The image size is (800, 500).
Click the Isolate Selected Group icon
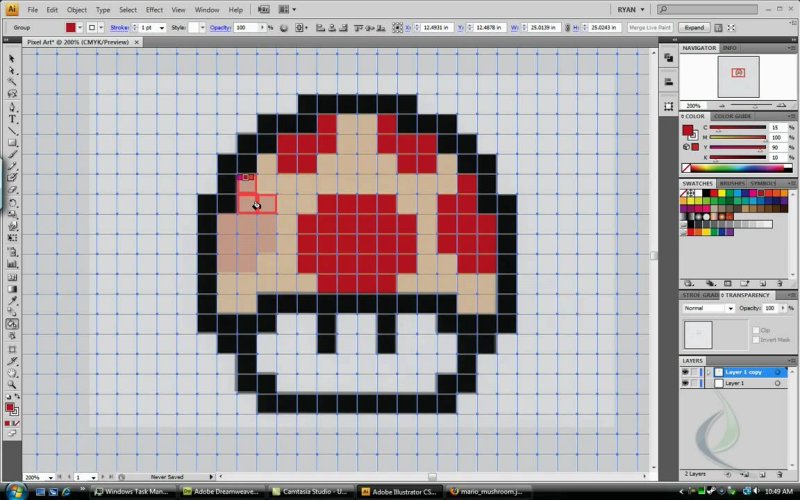coord(731,28)
